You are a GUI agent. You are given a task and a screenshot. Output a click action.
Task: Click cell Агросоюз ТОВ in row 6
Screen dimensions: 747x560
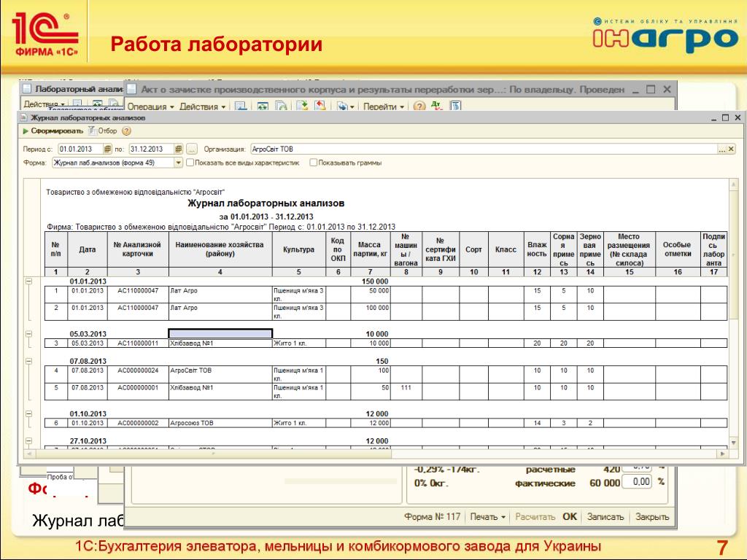[x=220, y=423]
